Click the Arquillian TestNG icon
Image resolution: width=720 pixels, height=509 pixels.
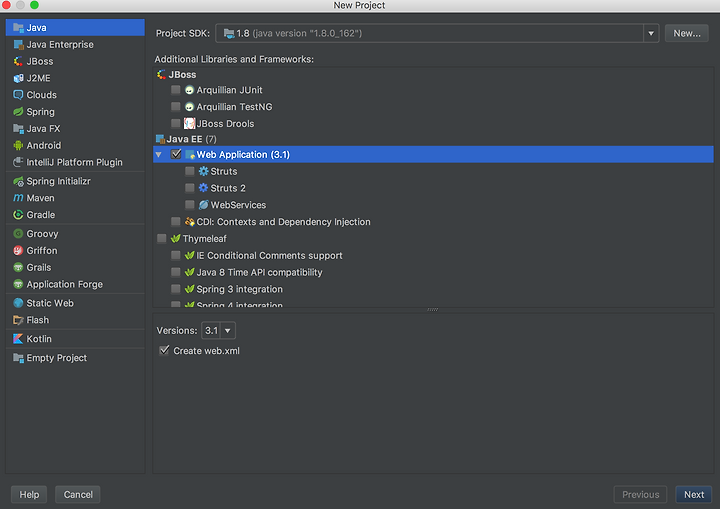coord(189,107)
